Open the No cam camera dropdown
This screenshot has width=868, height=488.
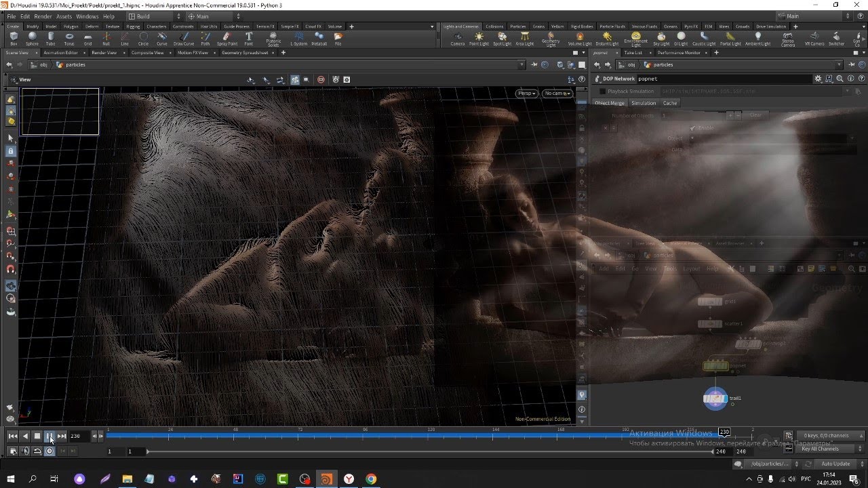pyautogui.click(x=557, y=94)
